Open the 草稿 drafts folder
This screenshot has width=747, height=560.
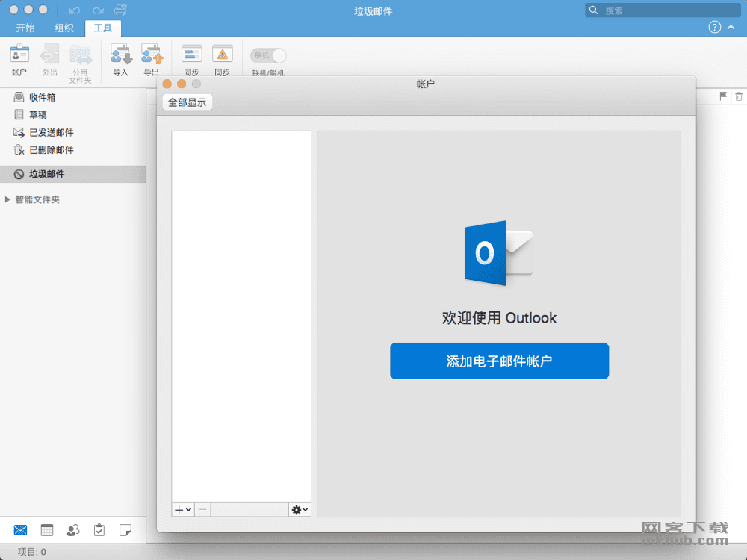point(73,115)
